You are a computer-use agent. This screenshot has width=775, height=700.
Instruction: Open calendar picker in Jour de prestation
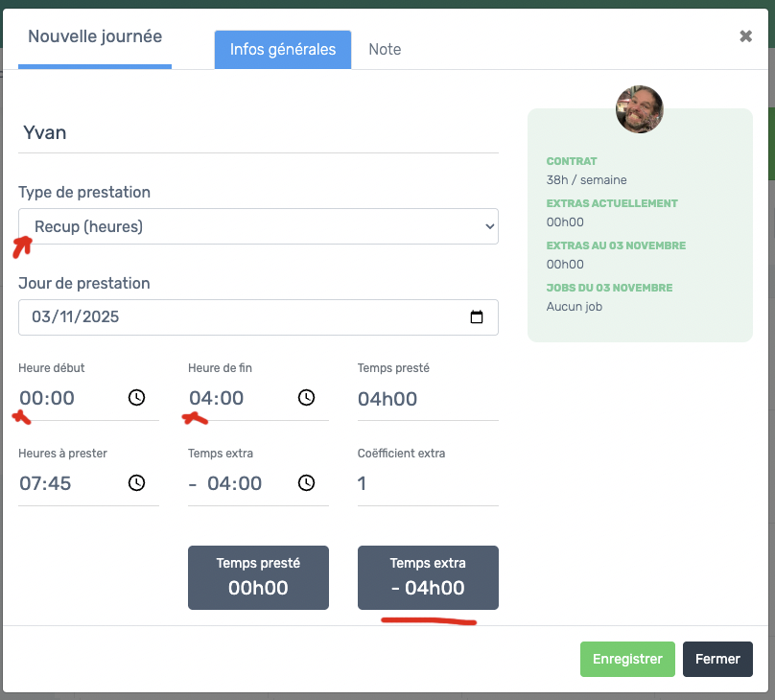477,317
